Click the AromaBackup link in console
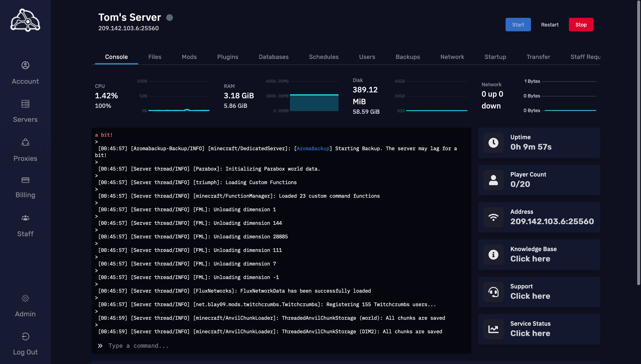Viewport: 641px width, 364px height. pos(313,149)
